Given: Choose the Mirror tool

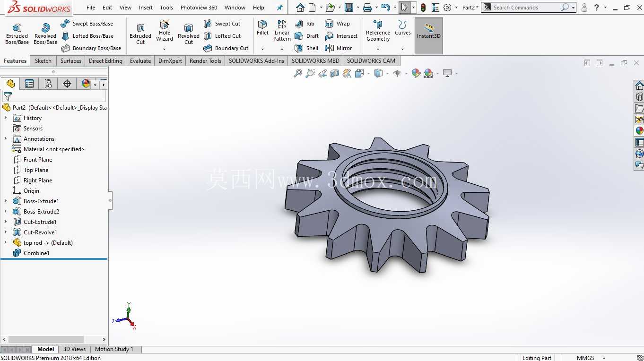Looking at the screenshot, I should pos(339,48).
